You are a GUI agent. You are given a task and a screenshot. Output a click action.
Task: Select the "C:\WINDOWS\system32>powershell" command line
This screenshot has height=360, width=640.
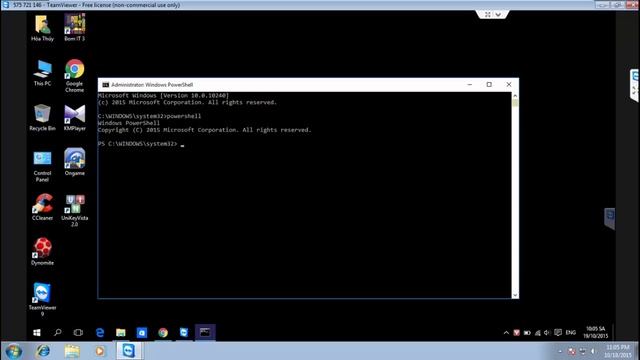[x=149, y=116]
